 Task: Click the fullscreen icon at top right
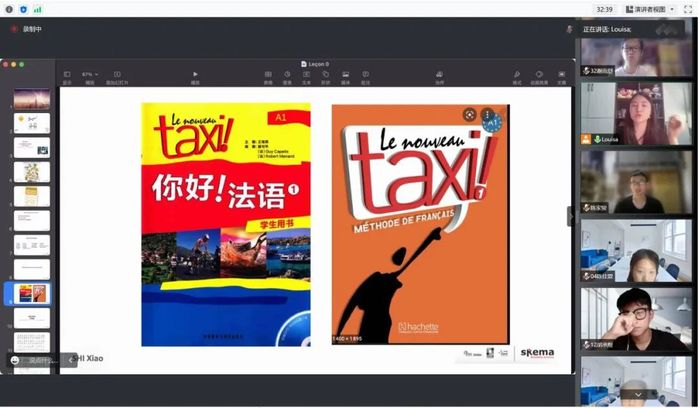(x=687, y=9)
